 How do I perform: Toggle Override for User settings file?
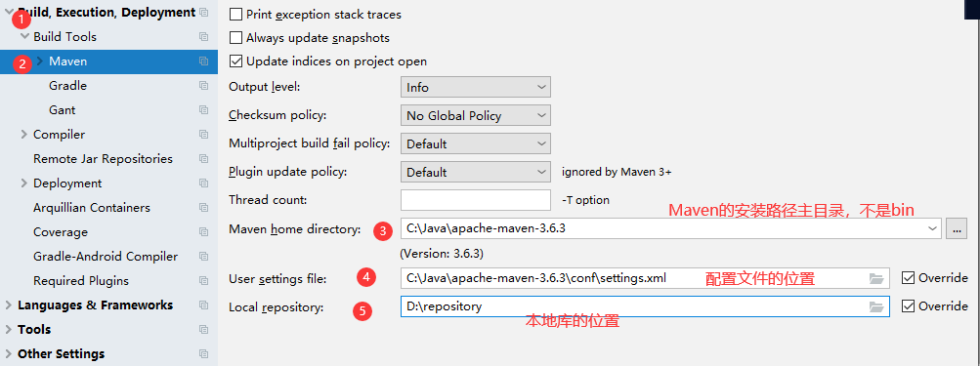(x=908, y=278)
